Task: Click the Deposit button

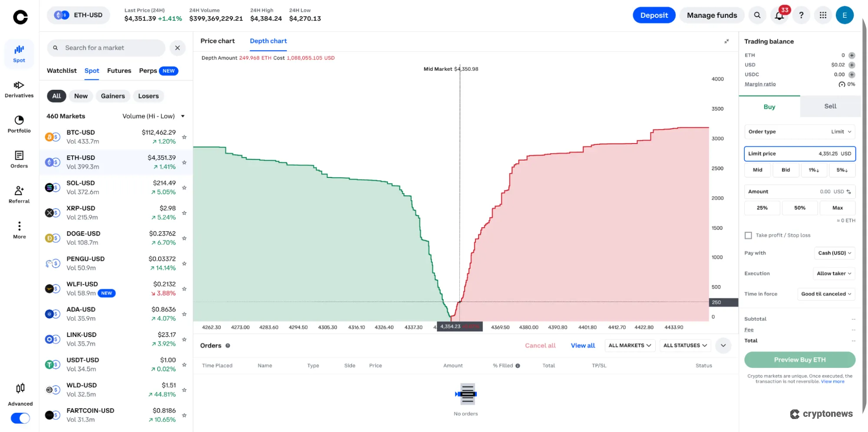Action: pyautogui.click(x=653, y=15)
